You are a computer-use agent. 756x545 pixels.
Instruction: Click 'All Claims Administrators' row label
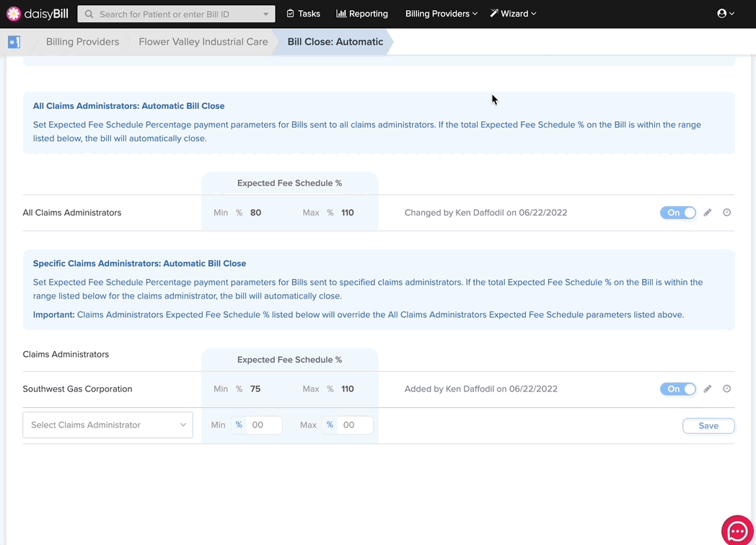point(72,213)
